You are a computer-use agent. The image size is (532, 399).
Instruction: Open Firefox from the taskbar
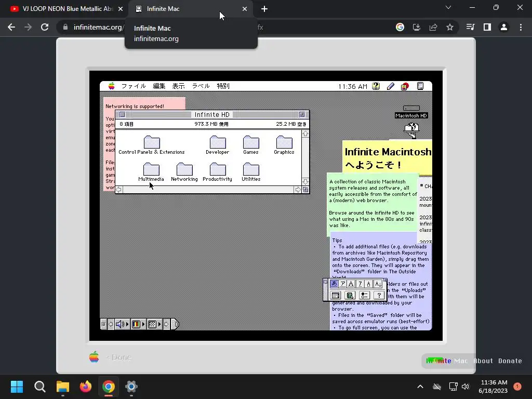86,387
